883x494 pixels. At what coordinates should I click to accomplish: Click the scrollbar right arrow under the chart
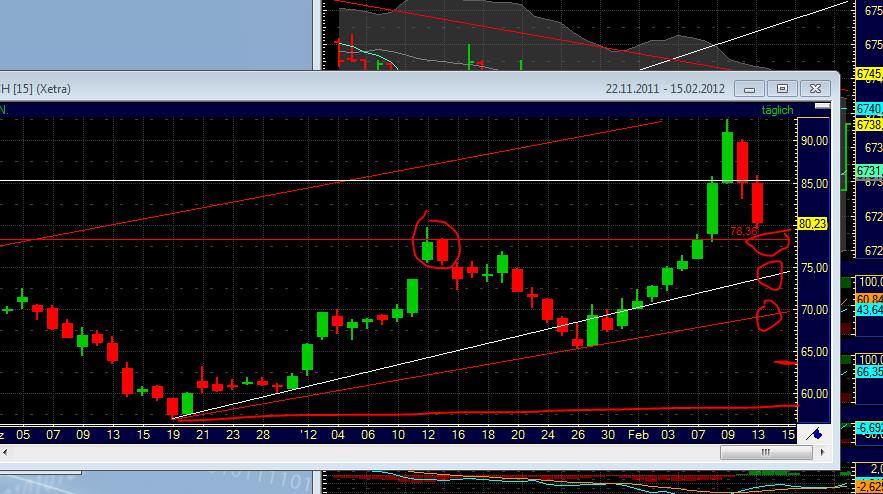point(822,452)
